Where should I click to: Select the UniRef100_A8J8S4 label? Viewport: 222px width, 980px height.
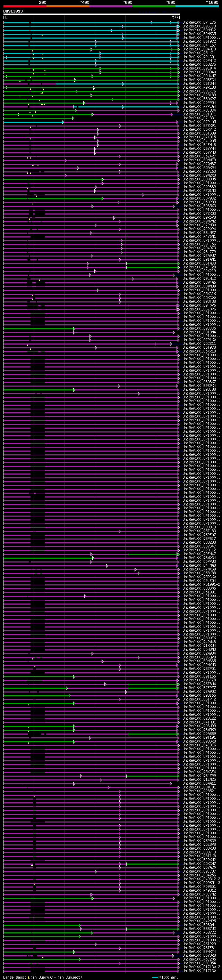199,110
